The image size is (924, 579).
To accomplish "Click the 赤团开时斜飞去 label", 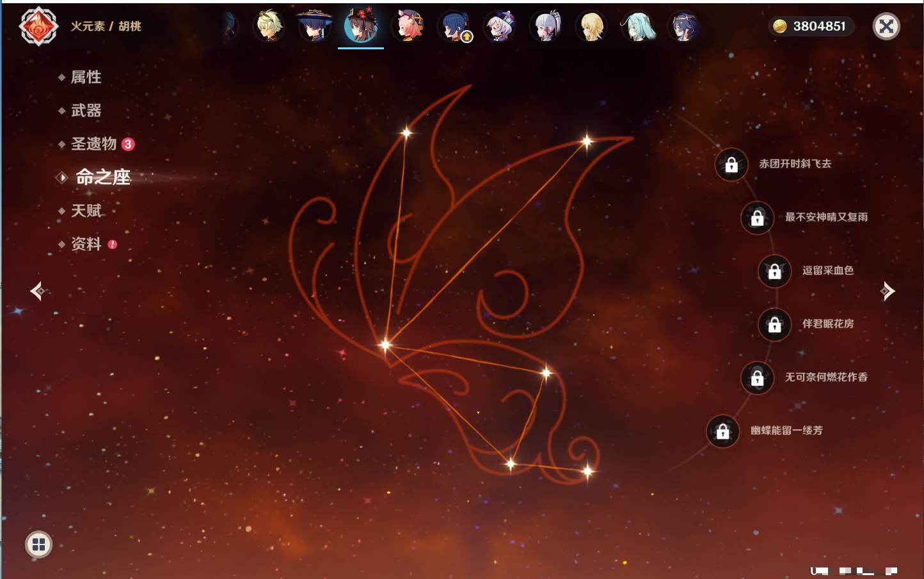I will pos(795,164).
